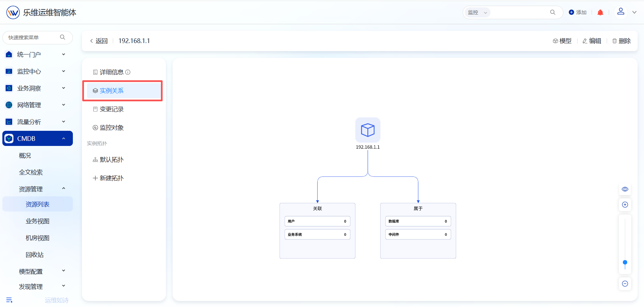This screenshot has height=307, width=644.
Task: Collapse sidebar with the bottom menu icon
Action: point(9,300)
